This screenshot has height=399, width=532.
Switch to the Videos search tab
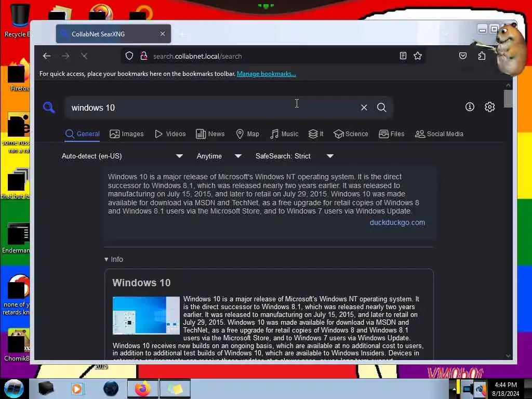[x=170, y=134]
